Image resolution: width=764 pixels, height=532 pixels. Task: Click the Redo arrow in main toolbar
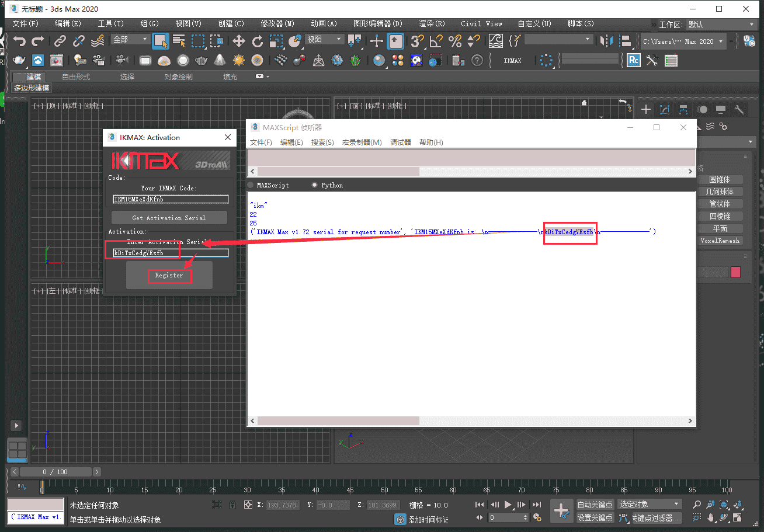(x=38, y=41)
